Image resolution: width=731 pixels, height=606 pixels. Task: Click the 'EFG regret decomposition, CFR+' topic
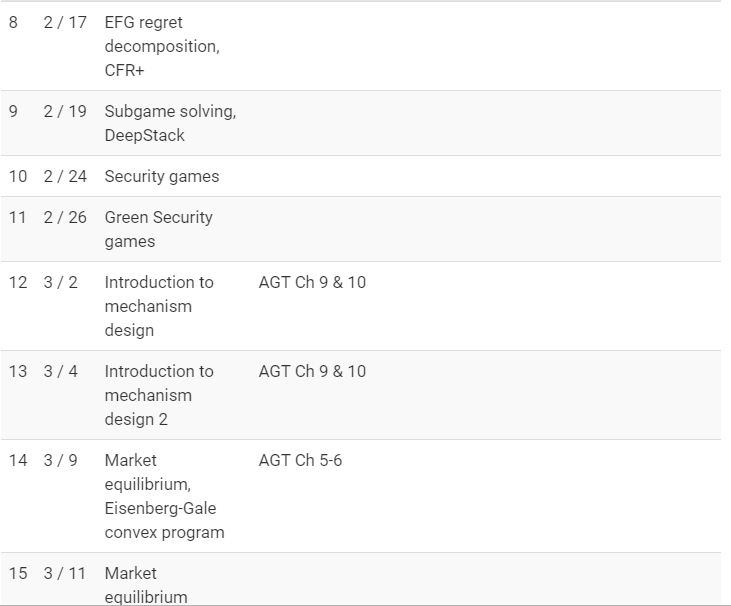pos(162,46)
